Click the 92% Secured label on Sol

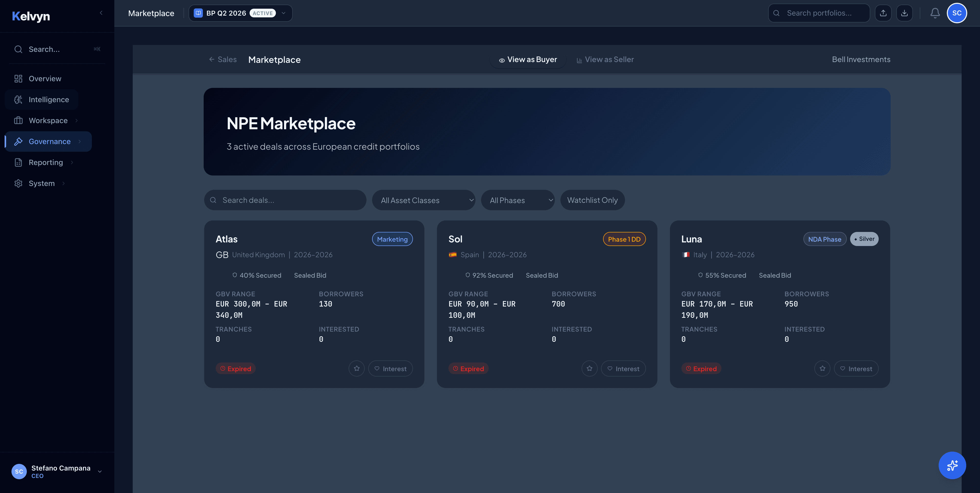[489, 275]
